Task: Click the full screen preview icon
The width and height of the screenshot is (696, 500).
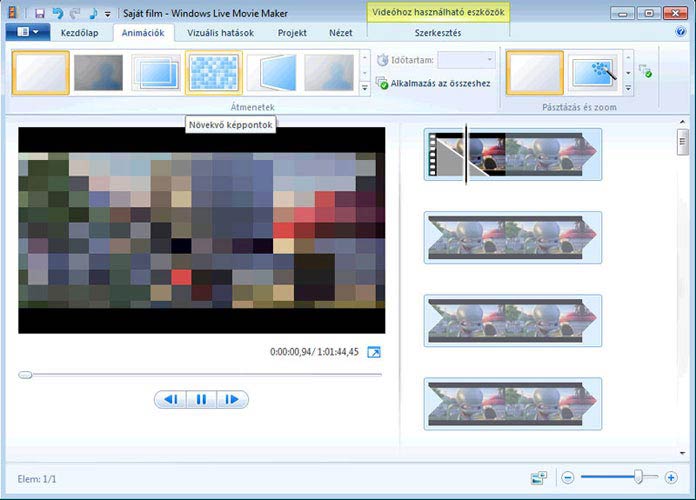Action: click(374, 352)
